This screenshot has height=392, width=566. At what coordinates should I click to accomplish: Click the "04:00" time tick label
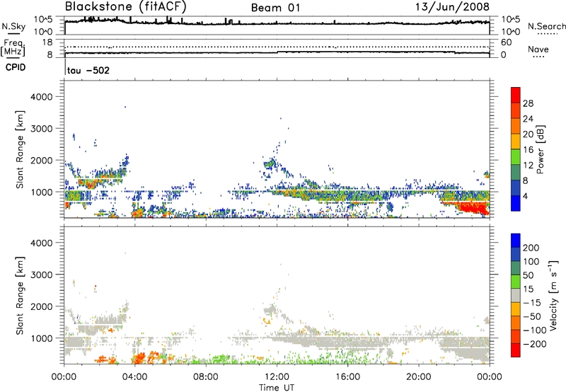point(134,377)
